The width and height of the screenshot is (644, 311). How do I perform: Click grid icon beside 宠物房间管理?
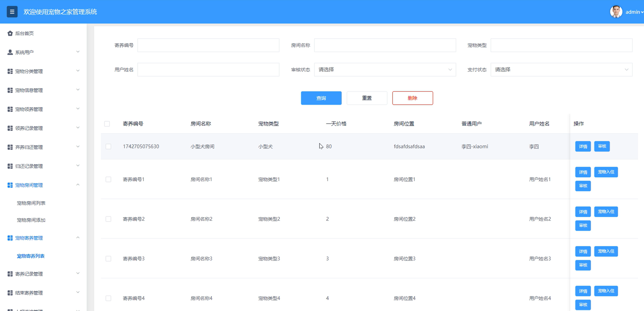tap(10, 185)
